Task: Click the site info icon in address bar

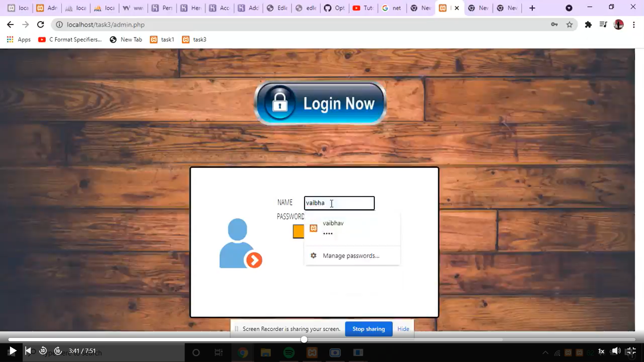Action: click(59, 24)
